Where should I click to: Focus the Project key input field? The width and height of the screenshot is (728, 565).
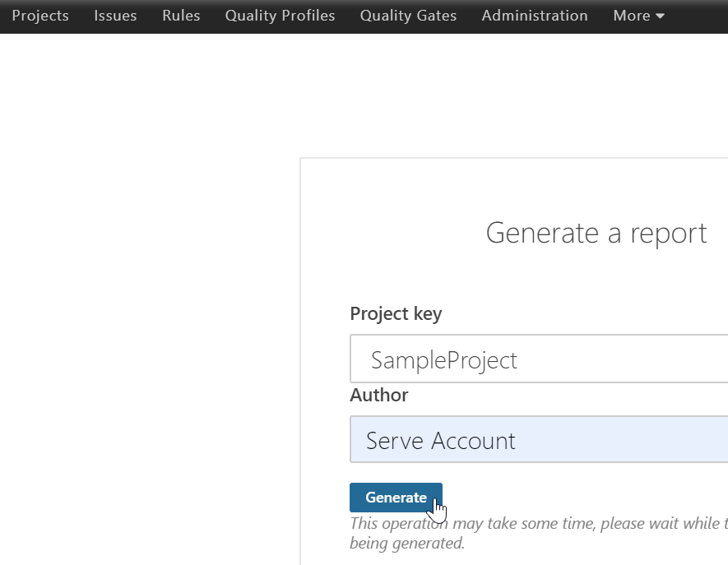tap(576, 359)
